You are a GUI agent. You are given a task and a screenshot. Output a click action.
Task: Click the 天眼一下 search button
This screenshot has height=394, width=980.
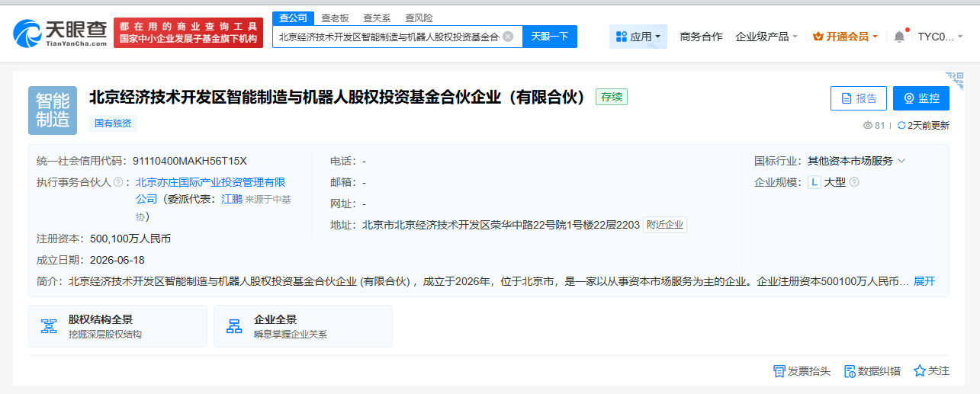pos(550,36)
